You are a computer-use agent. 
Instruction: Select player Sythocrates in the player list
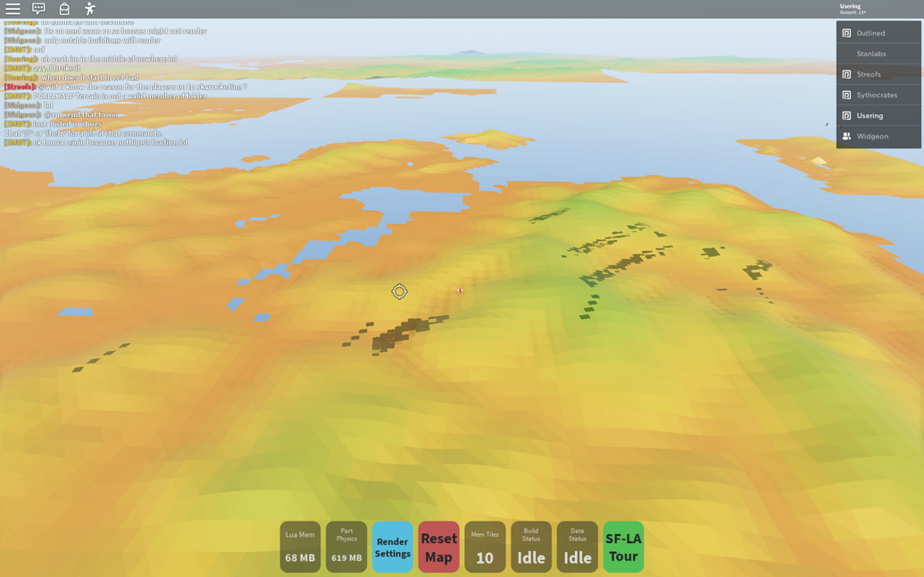[x=878, y=95]
